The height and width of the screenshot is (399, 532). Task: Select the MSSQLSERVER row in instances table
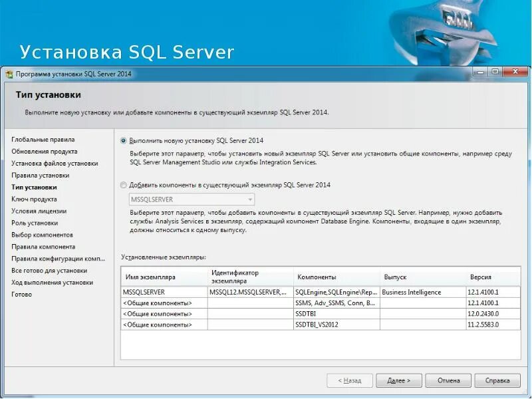(x=321, y=292)
